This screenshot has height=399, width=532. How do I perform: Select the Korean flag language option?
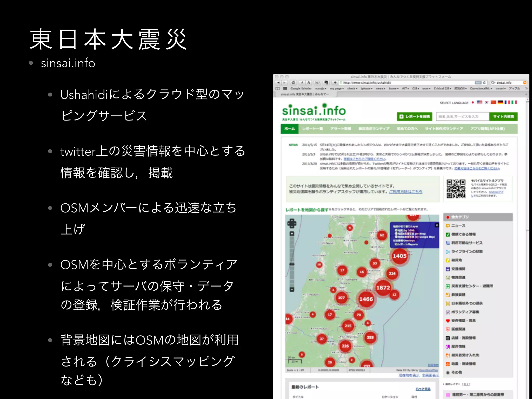click(x=486, y=102)
